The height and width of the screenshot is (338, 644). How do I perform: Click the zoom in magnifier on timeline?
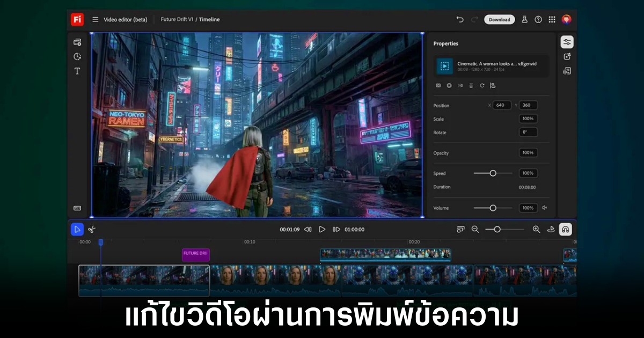[x=536, y=230]
